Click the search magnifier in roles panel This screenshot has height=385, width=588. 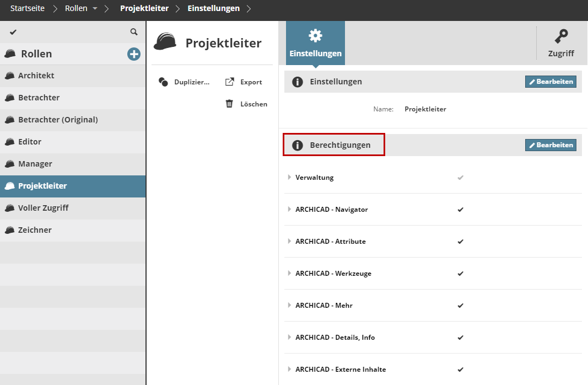pos(134,33)
